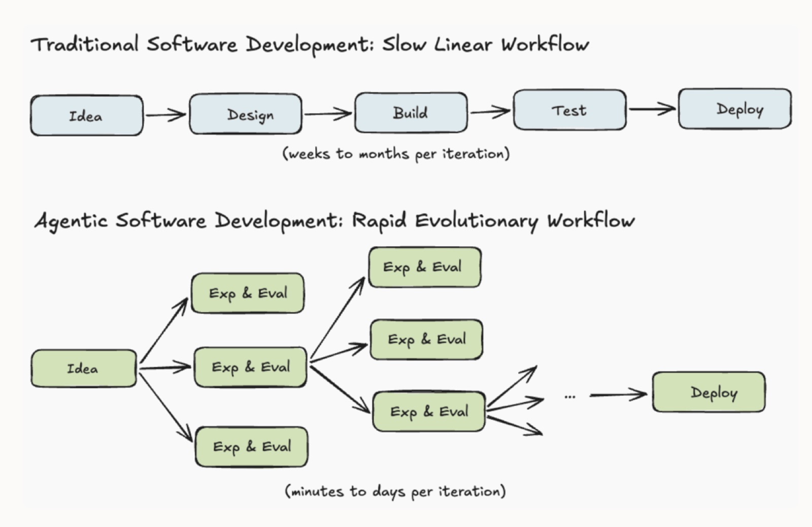Click the green Idea box in the agentic workflow
This screenshot has height=527, width=812.
coord(84,368)
